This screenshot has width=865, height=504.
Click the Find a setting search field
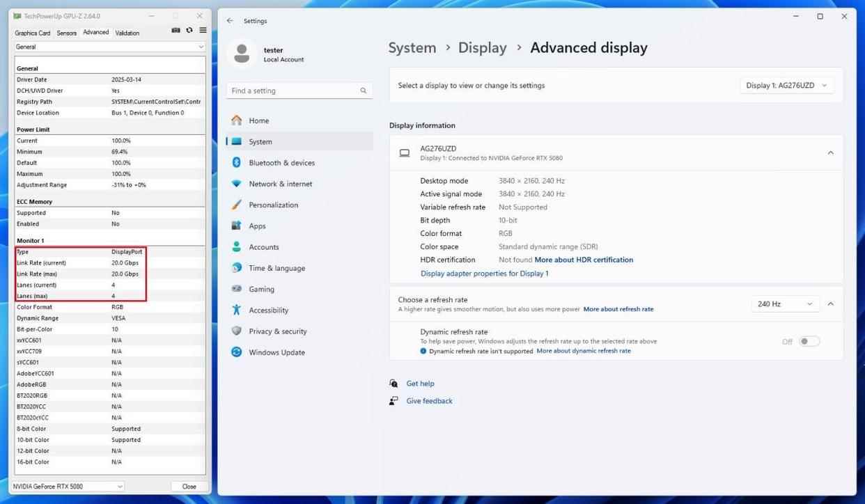click(293, 90)
